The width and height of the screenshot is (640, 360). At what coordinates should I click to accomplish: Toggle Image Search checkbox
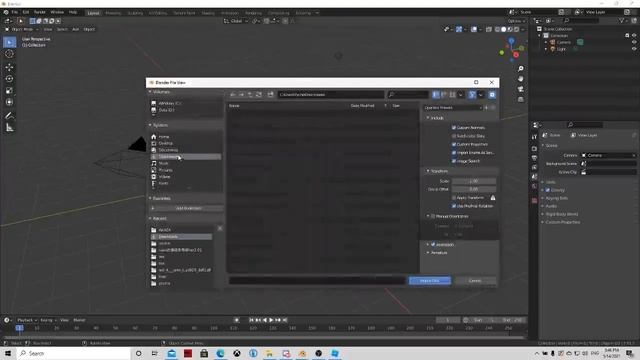[x=453, y=161]
